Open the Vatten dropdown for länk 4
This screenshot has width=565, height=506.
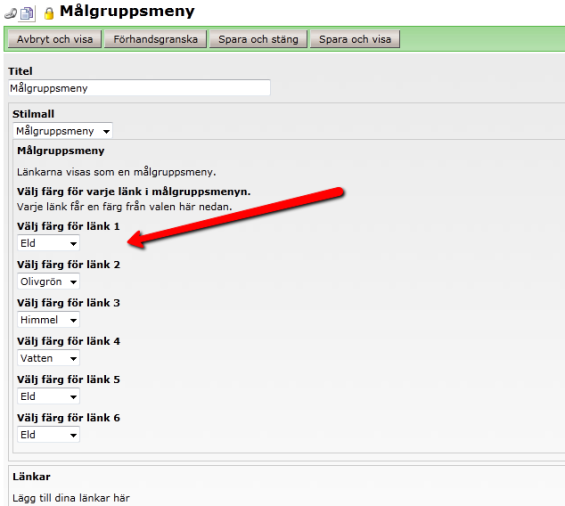click(x=48, y=358)
